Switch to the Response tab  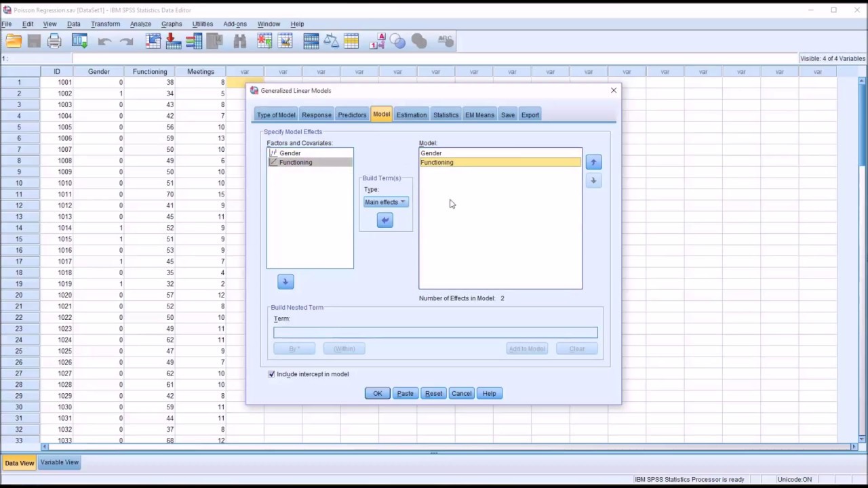coord(317,115)
